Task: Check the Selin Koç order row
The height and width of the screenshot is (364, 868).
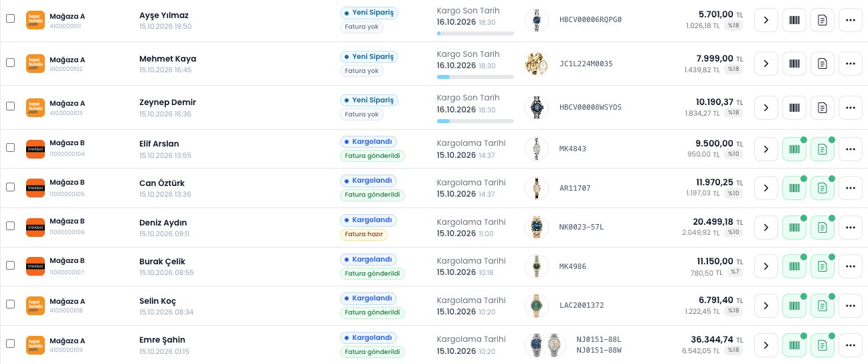Action: 10,304
